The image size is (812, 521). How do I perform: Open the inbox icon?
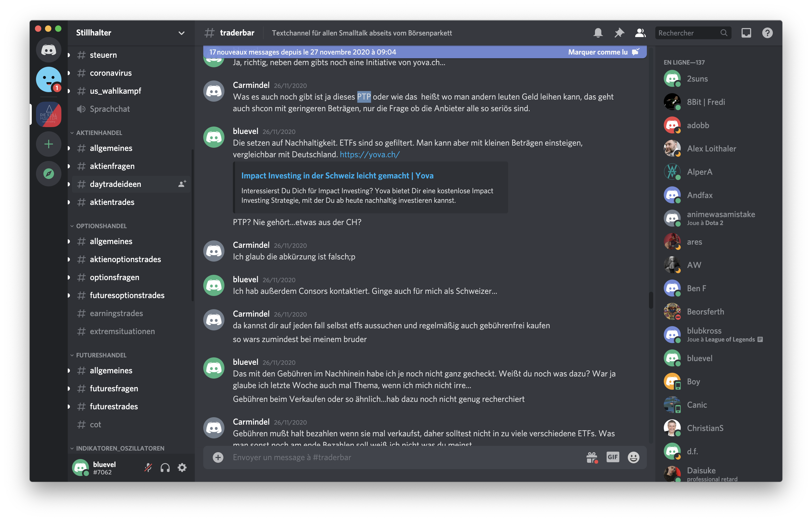(x=746, y=33)
